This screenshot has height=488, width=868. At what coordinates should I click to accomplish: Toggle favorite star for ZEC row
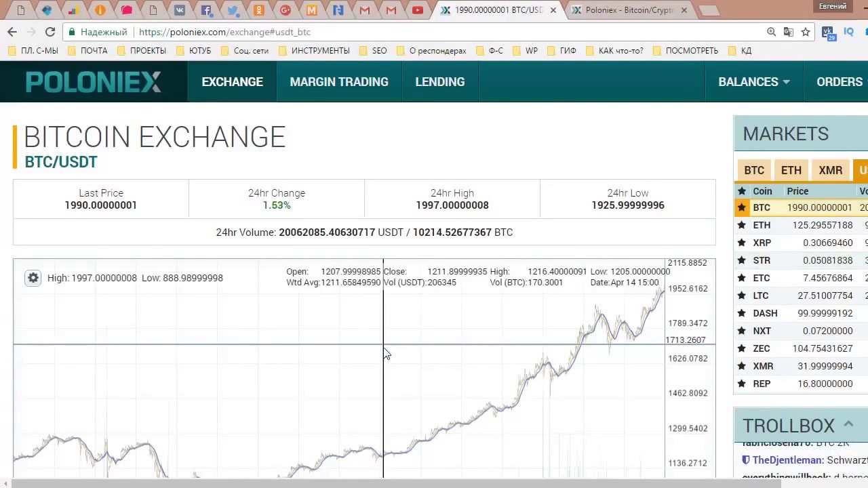tap(742, 348)
